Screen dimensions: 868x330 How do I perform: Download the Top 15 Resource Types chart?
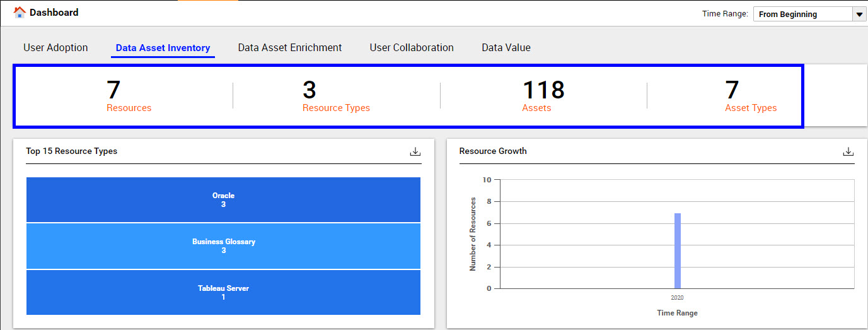pyautogui.click(x=415, y=151)
